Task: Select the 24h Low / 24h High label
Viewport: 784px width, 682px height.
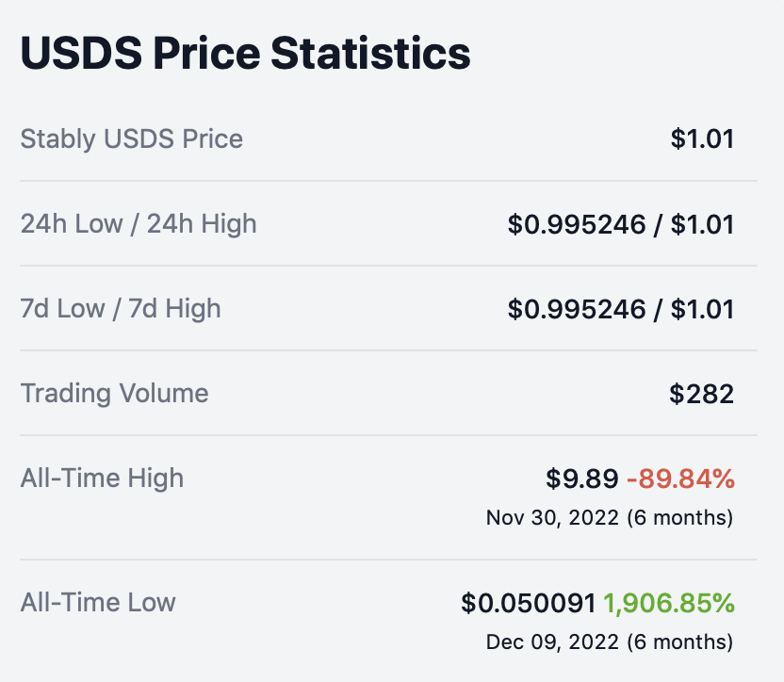Action: point(139,224)
